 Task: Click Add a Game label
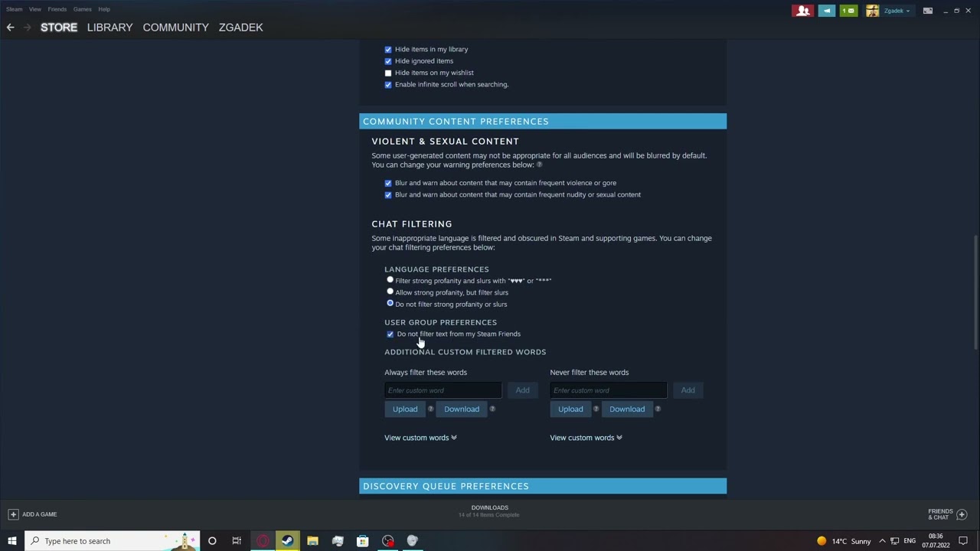point(40,514)
